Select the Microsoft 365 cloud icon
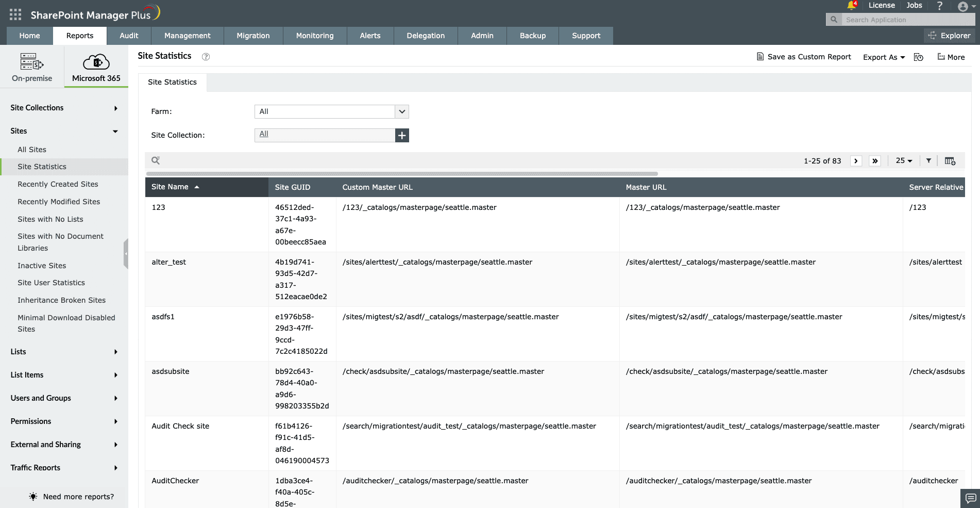The image size is (980, 508). [x=96, y=62]
